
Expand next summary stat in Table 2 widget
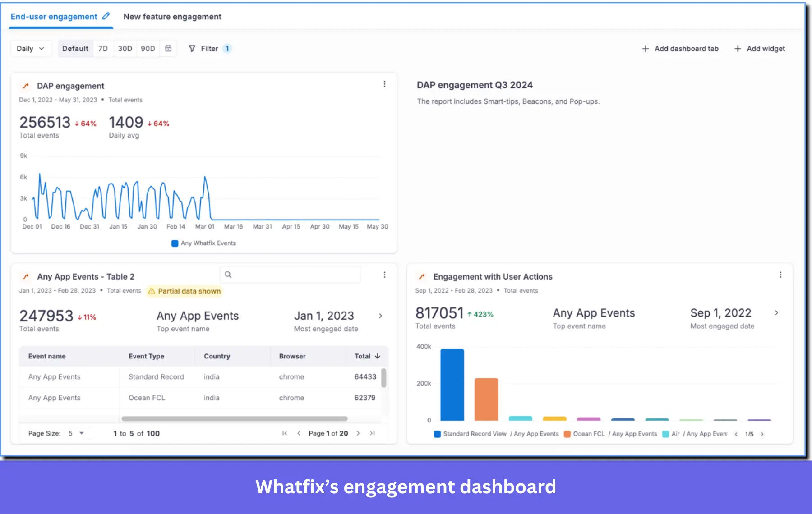[380, 316]
